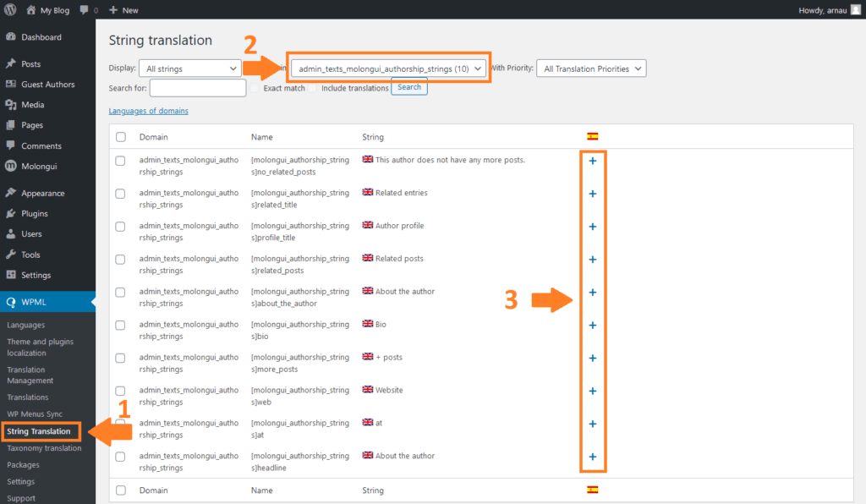Open the Display 'All strings' dropdown
Viewport: 866px width, 504px height.
(x=190, y=68)
